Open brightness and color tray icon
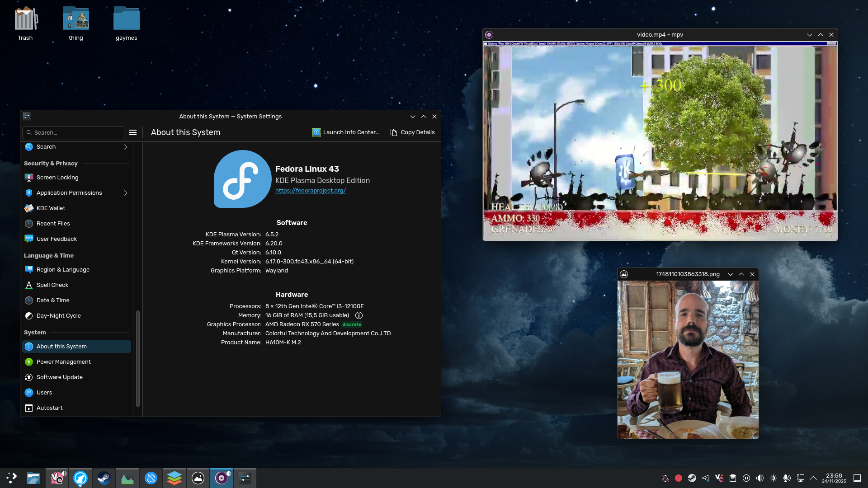Screen dimensions: 868x488 (x=774, y=478)
